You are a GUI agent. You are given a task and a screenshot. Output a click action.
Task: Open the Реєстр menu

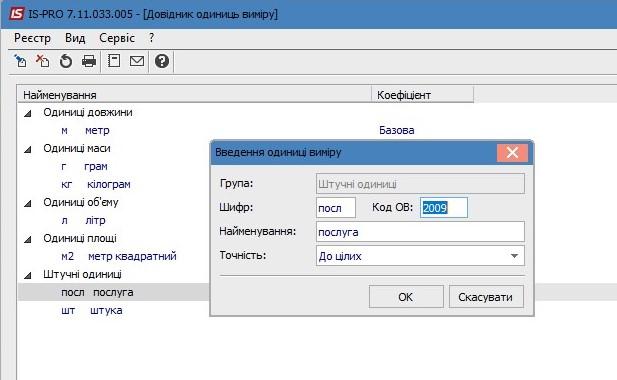(x=32, y=38)
